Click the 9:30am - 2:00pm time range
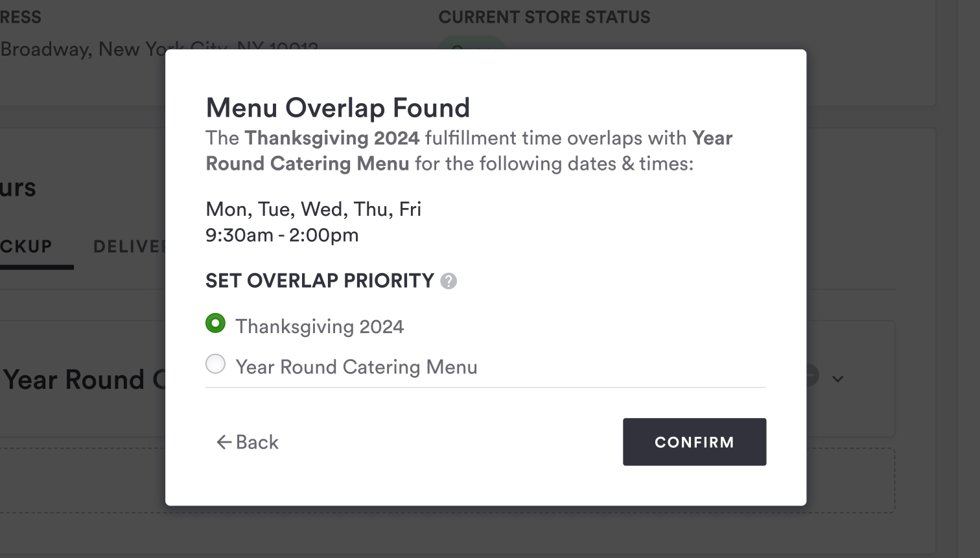The height and width of the screenshot is (558, 980). pyautogui.click(x=282, y=235)
